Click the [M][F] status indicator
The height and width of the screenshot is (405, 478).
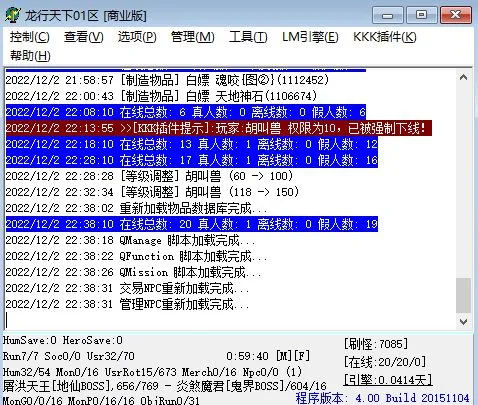293,356
